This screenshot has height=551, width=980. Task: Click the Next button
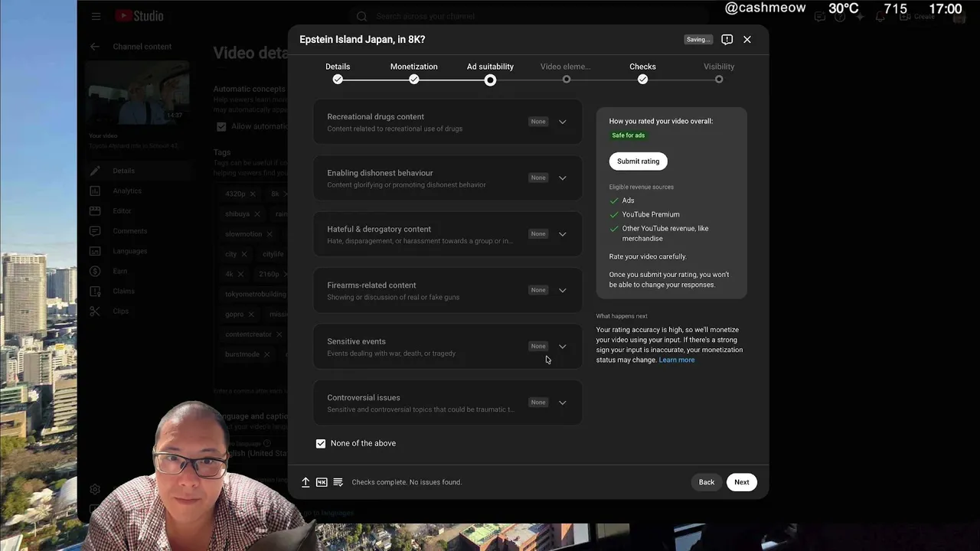742,482
